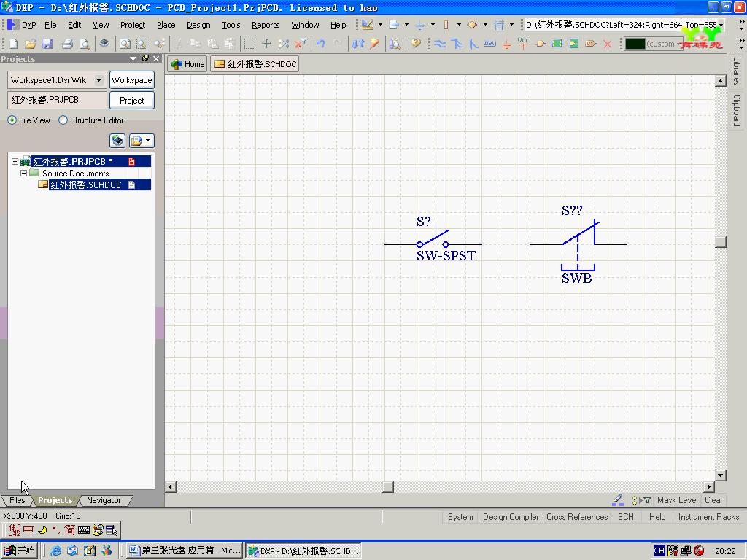Clear the filter with the red X funnel icon
Screen dimensions: 747x560
pos(301,44)
